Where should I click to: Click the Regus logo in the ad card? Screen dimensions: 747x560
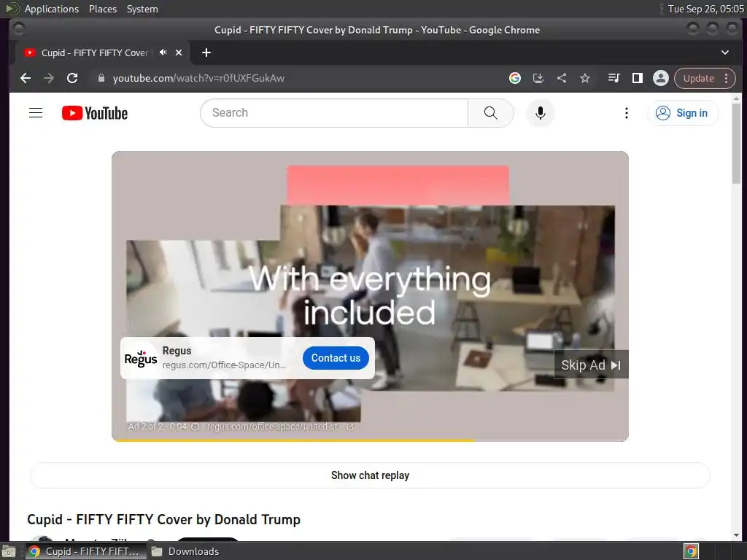pos(141,358)
